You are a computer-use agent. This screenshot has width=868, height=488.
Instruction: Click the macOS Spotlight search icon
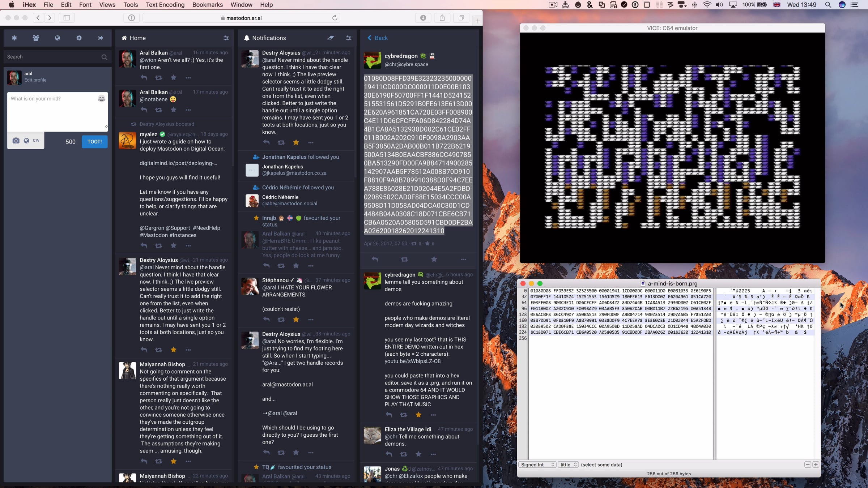click(x=828, y=5)
